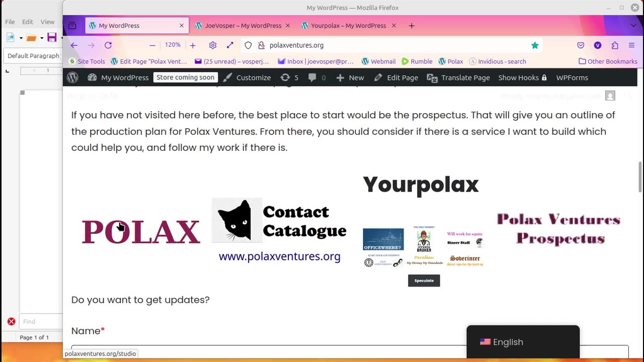Close the JoeVosper tab
Screen dimensions: 644x362
click(288, 26)
